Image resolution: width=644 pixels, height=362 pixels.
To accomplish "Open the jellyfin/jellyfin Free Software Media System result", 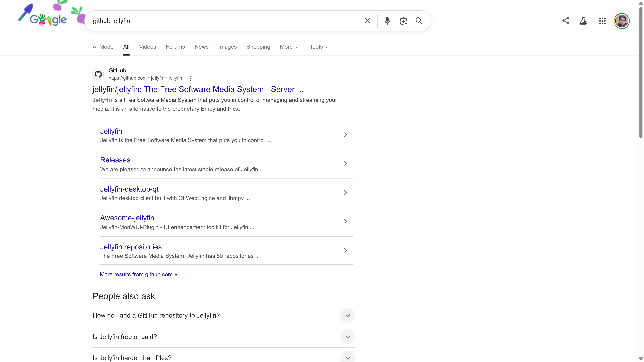I will point(198,89).
